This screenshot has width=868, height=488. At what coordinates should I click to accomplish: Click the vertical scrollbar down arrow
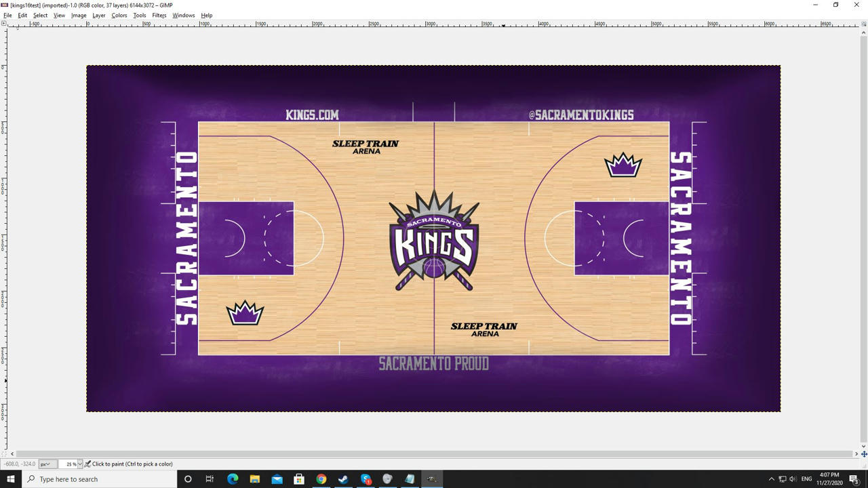[864, 446]
